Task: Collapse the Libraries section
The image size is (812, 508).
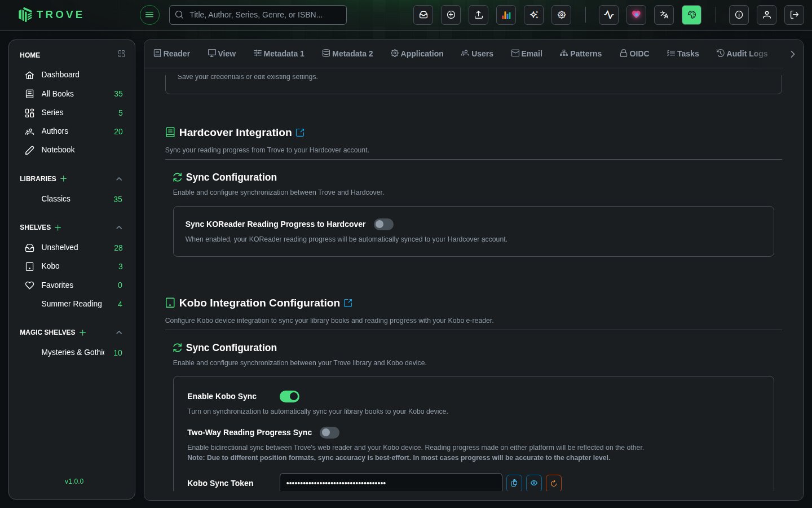Action: (x=119, y=179)
